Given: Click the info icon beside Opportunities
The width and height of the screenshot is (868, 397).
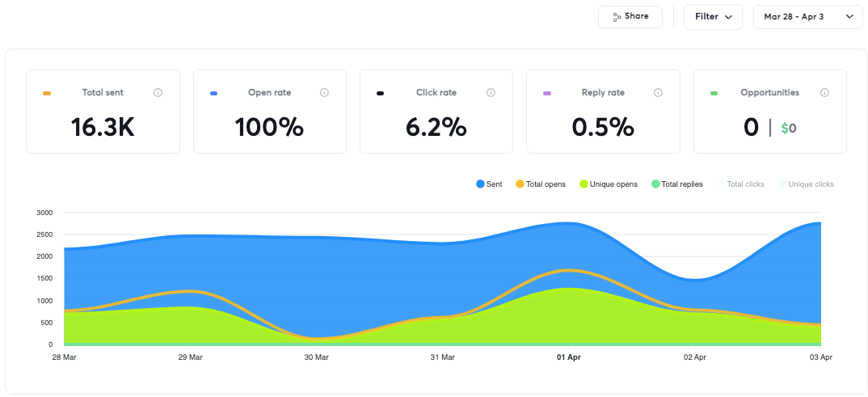Looking at the screenshot, I should (824, 93).
